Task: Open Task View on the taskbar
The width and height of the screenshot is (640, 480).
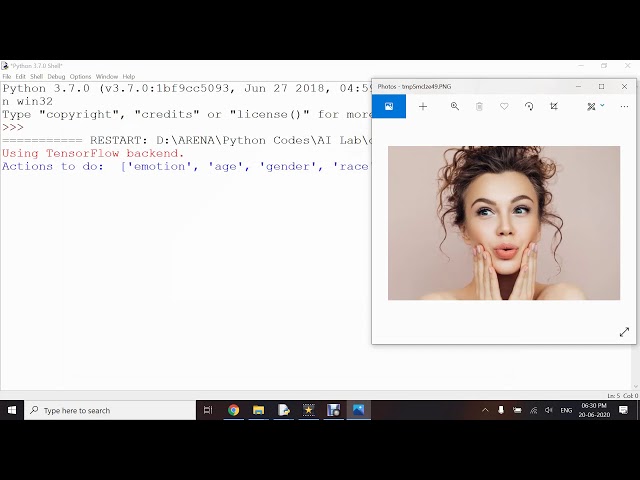Action: (x=208, y=410)
